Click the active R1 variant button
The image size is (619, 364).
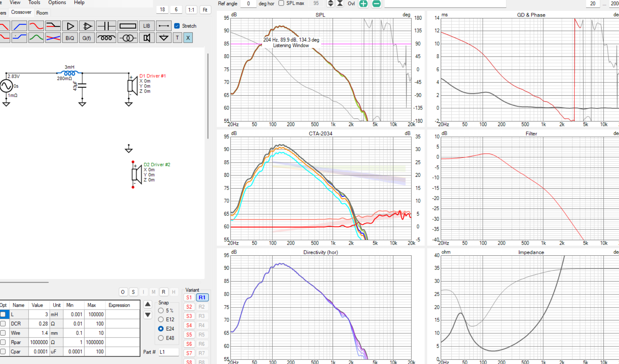[202, 297]
